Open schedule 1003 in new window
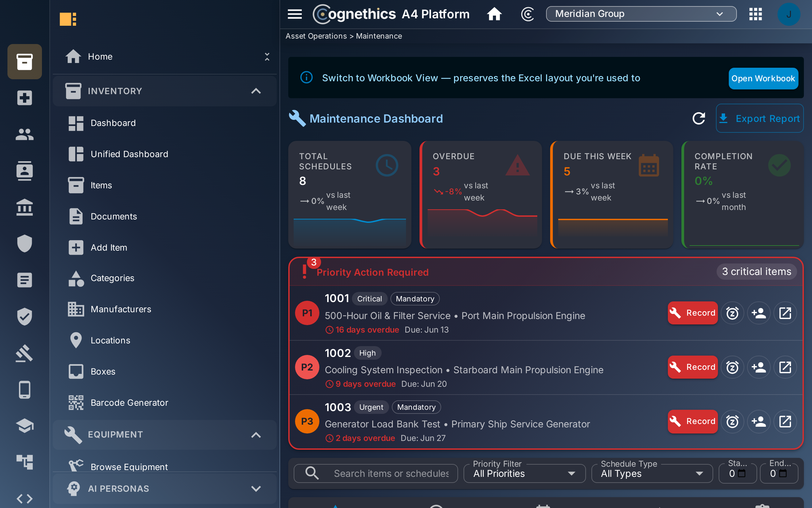The image size is (812, 508). tap(785, 421)
